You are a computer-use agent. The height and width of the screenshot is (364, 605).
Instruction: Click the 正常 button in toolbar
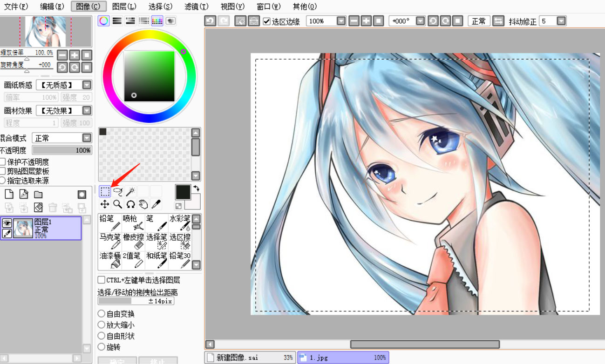point(479,21)
